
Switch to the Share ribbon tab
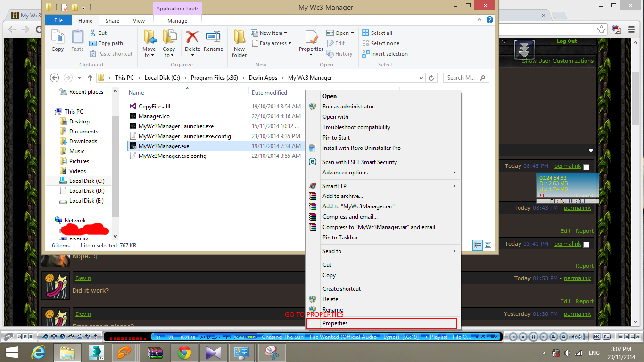112,21
